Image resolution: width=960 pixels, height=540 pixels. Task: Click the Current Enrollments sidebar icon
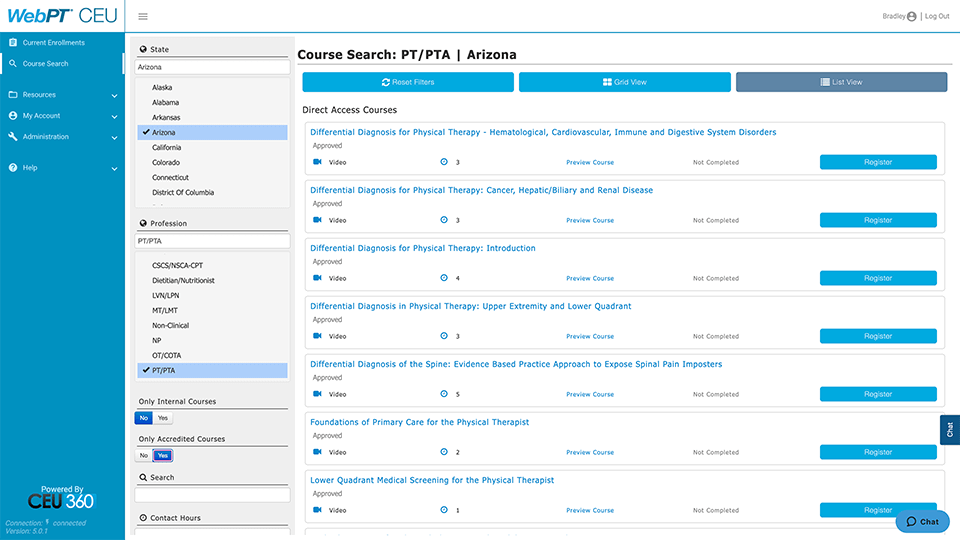tap(13, 43)
